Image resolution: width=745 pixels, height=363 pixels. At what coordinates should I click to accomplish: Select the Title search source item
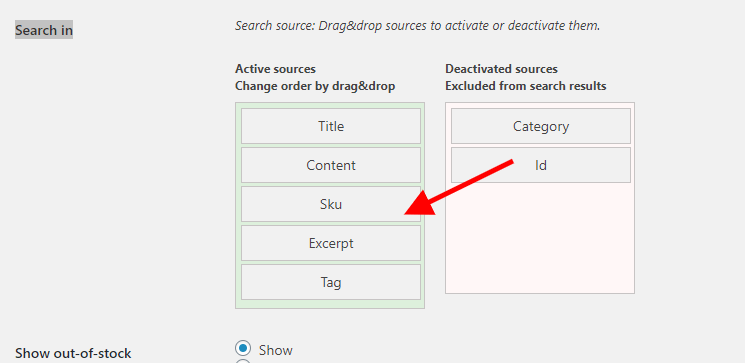click(331, 126)
